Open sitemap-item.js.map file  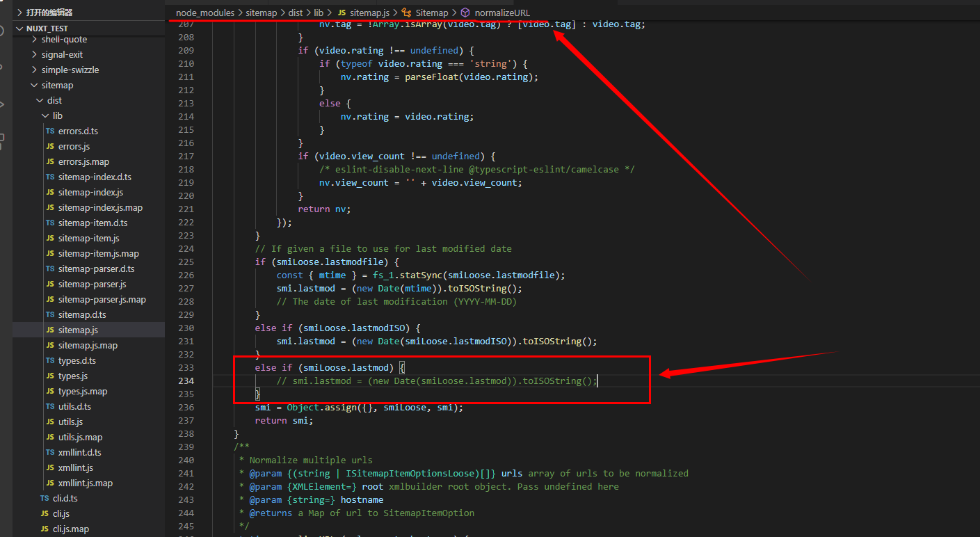point(99,254)
